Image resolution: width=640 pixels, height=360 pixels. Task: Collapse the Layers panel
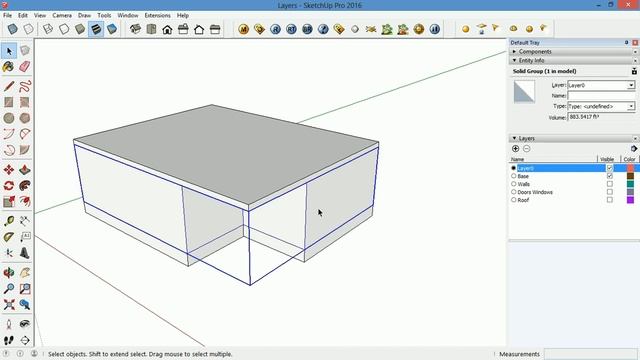514,138
